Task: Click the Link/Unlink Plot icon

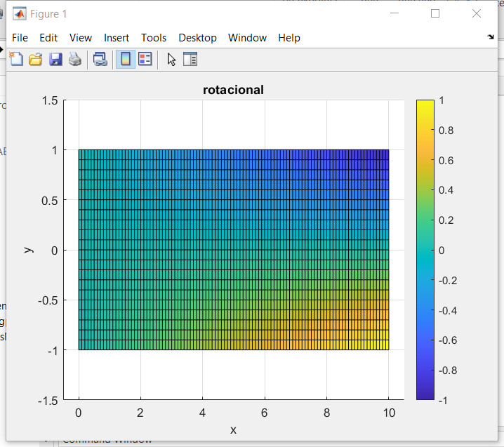Action: point(100,60)
